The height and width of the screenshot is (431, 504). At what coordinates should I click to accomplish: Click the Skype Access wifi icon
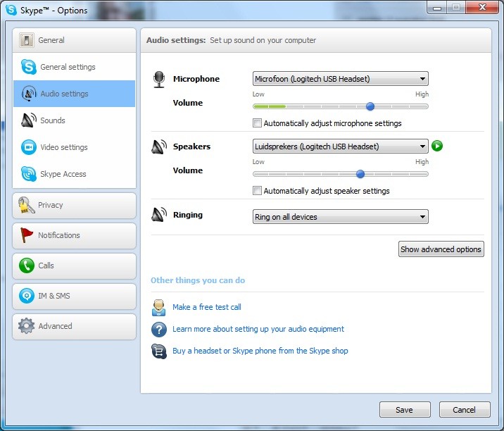click(29, 174)
